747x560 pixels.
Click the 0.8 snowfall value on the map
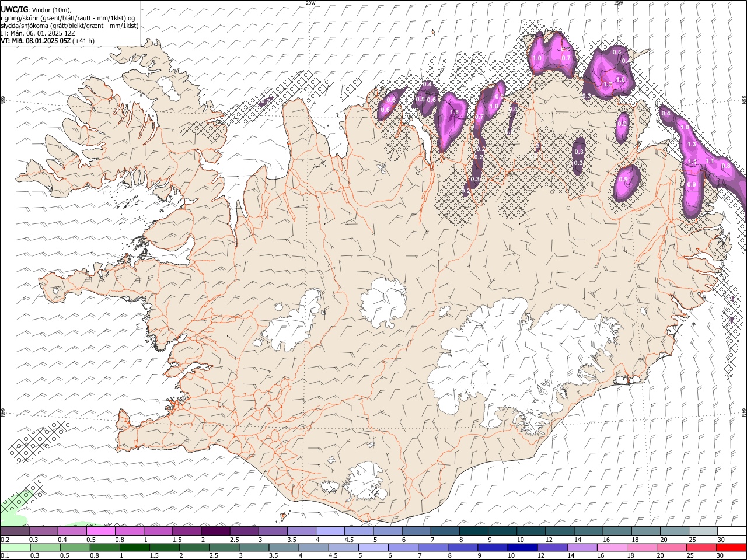point(726,166)
